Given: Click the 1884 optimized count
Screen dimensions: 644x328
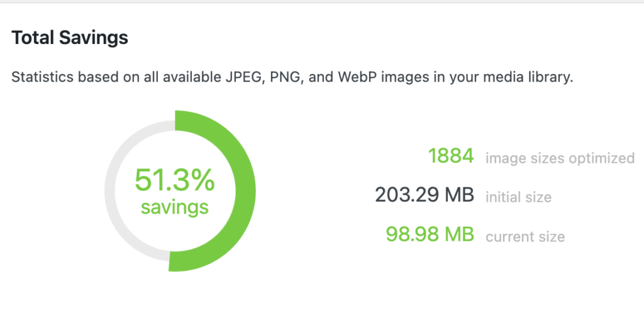Looking at the screenshot, I should click(x=450, y=156).
